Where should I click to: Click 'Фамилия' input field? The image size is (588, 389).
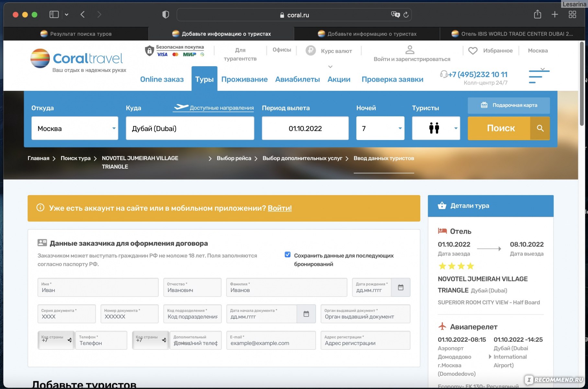(x=287, y=287)
